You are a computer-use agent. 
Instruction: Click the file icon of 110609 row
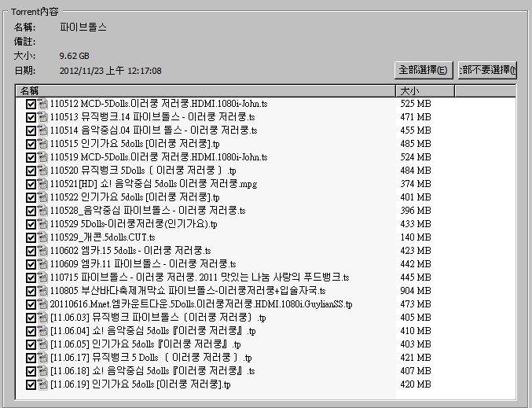click(x=42, y=264)
